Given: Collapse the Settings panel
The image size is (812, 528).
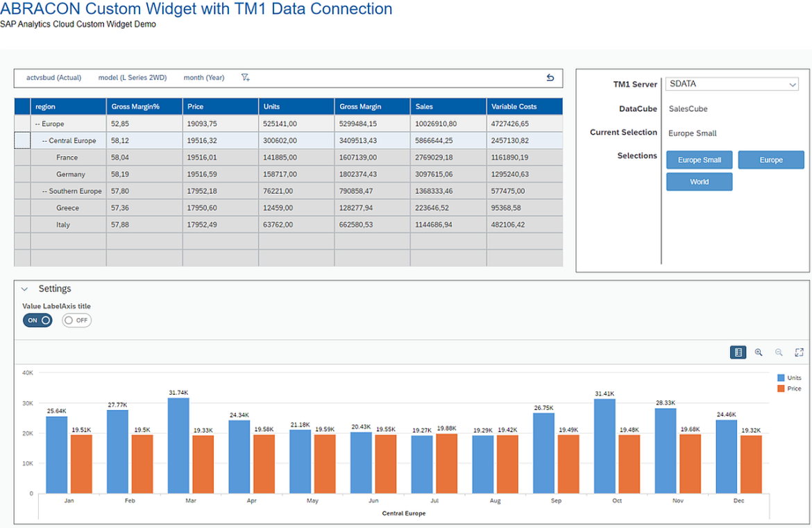Looking at the screenshot, I should (25, 289).
